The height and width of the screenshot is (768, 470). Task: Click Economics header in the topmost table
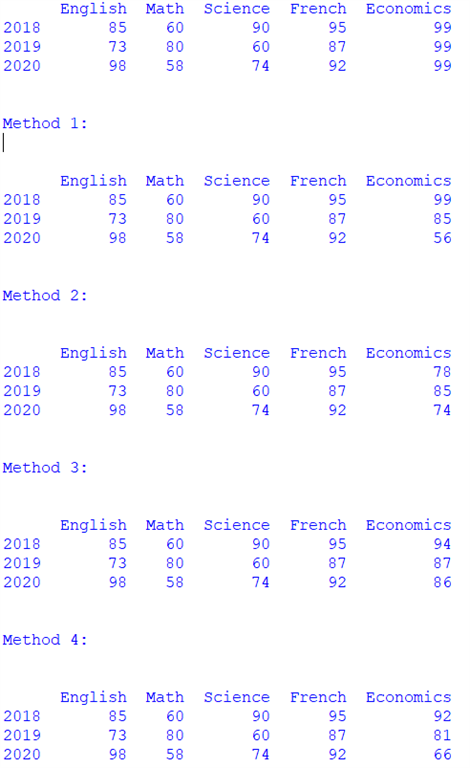click(408, 9)
